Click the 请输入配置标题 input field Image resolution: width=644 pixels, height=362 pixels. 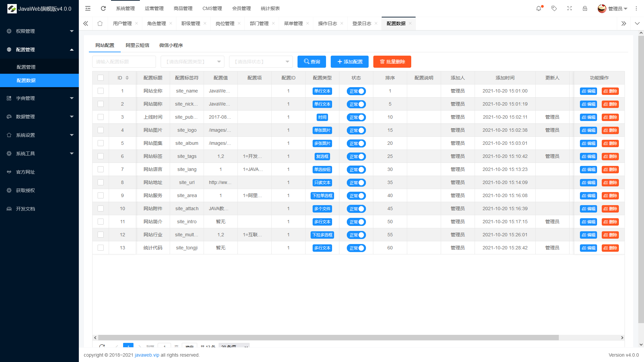click(124, 62)
